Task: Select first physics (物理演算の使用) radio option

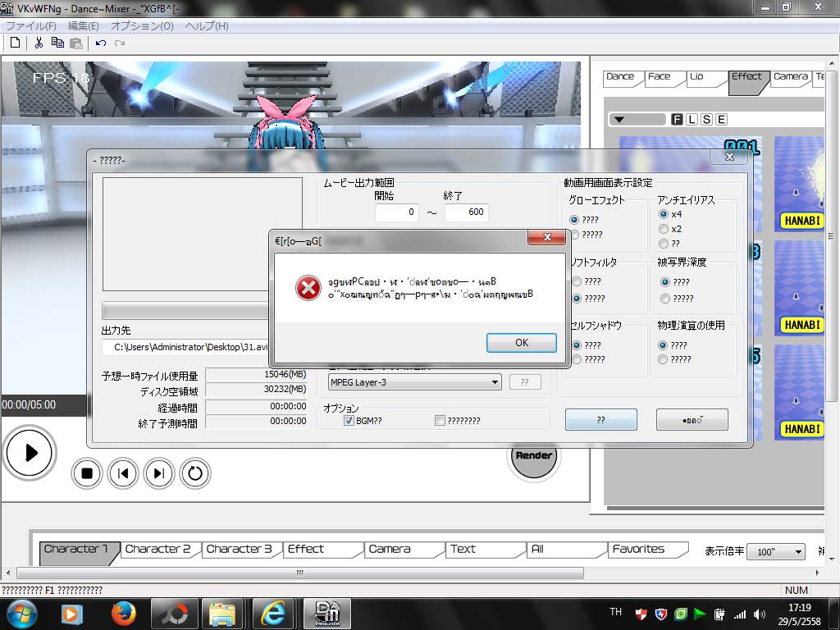Action: click(x=663, y=345)
